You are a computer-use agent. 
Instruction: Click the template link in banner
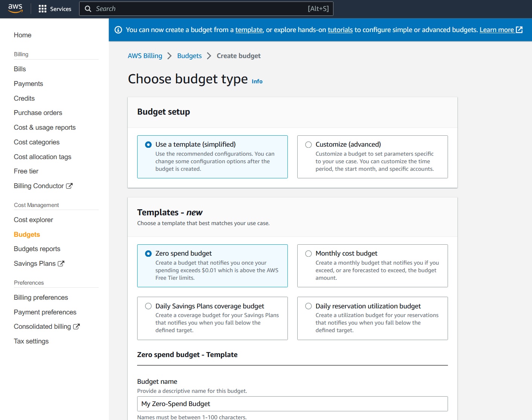point(249,30)
